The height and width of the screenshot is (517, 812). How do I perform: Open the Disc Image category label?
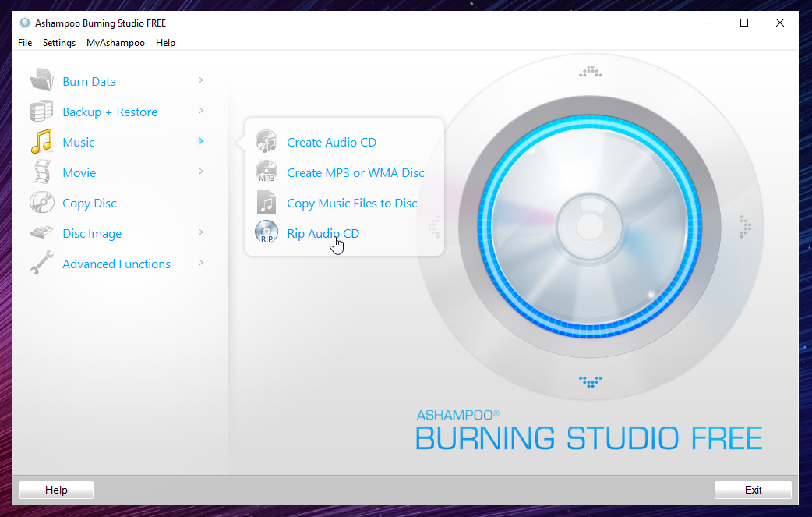[x=92, y=234]
